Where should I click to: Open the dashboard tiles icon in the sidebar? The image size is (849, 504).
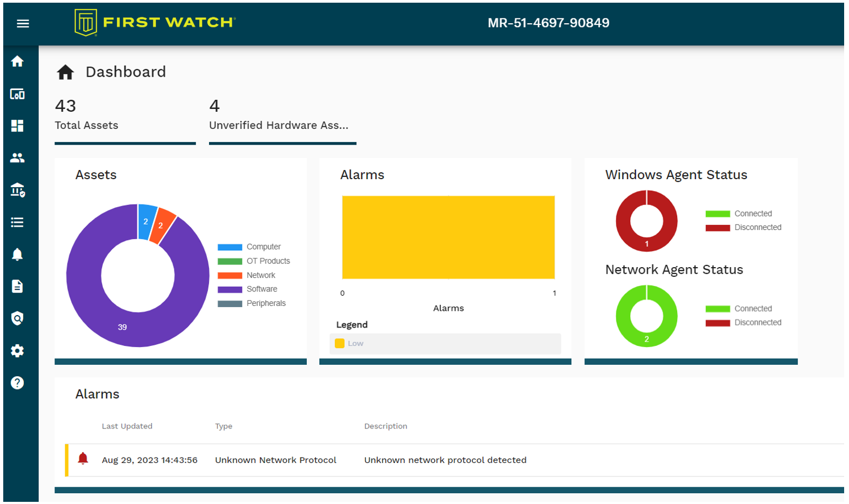click(17, 126)
